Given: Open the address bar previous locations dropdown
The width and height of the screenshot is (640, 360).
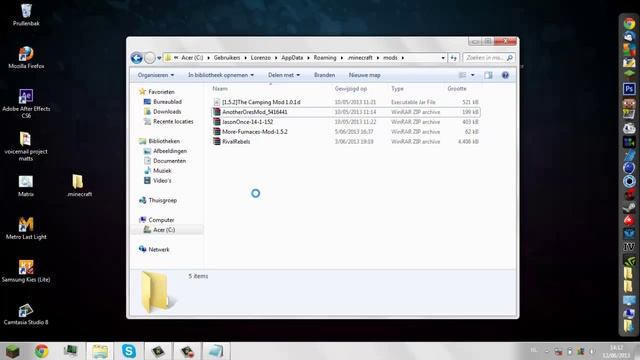Looking at the screenshot, I should click(x=443, y=58).
